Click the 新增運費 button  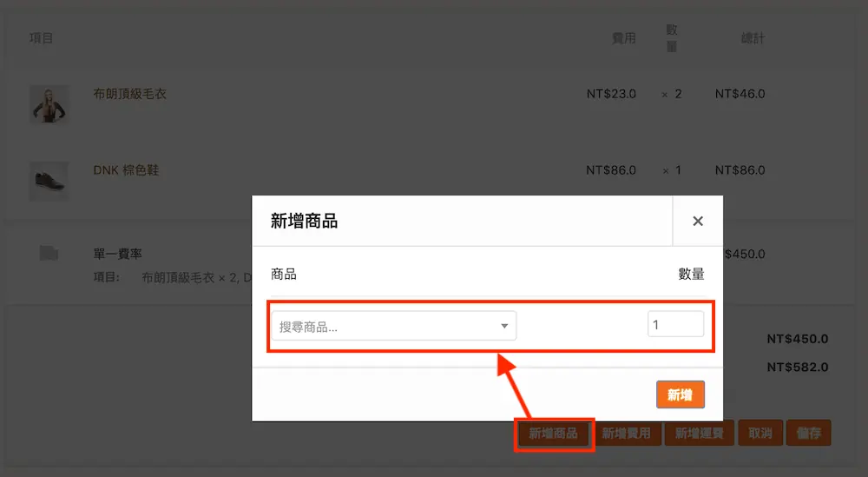pyautogui.click(x=699, y=434)
